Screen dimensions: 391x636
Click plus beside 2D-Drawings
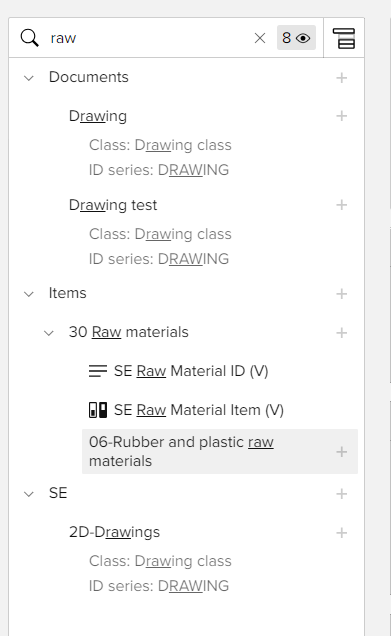click(x=342, y=533)
